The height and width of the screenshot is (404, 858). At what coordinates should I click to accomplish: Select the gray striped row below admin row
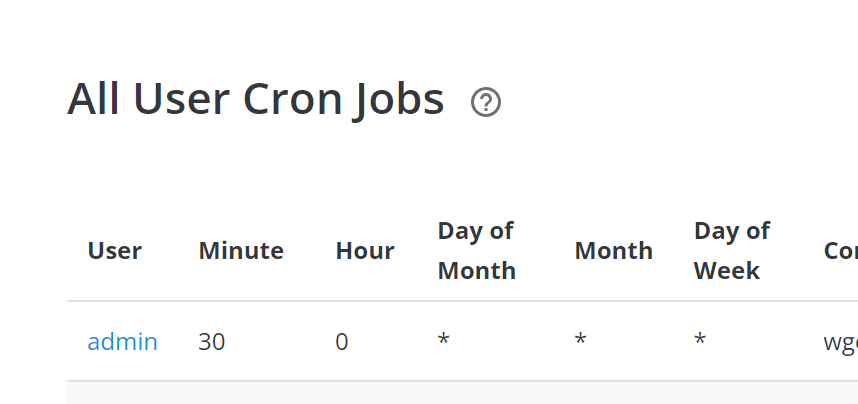(462, 393)
